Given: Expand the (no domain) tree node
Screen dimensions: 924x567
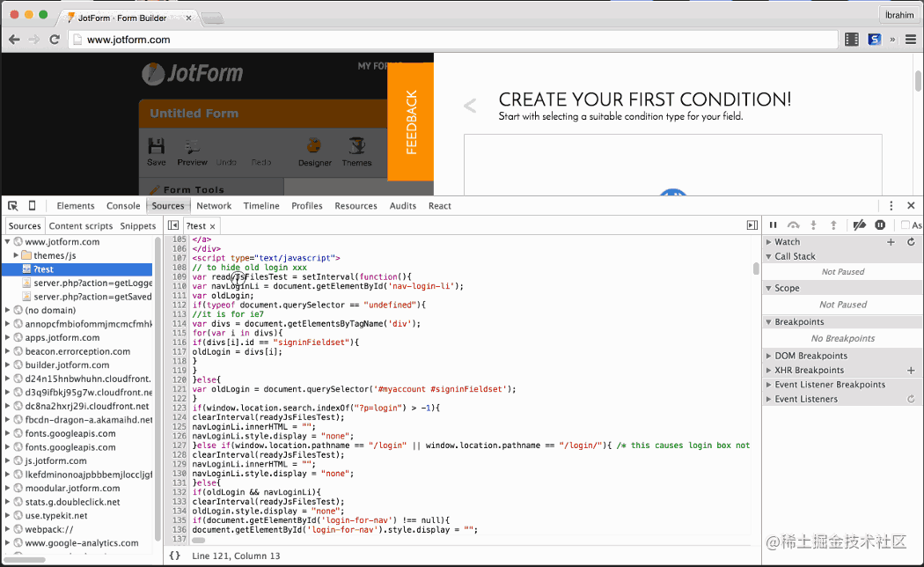Looking at the screenshot, I should click(8, 310).
